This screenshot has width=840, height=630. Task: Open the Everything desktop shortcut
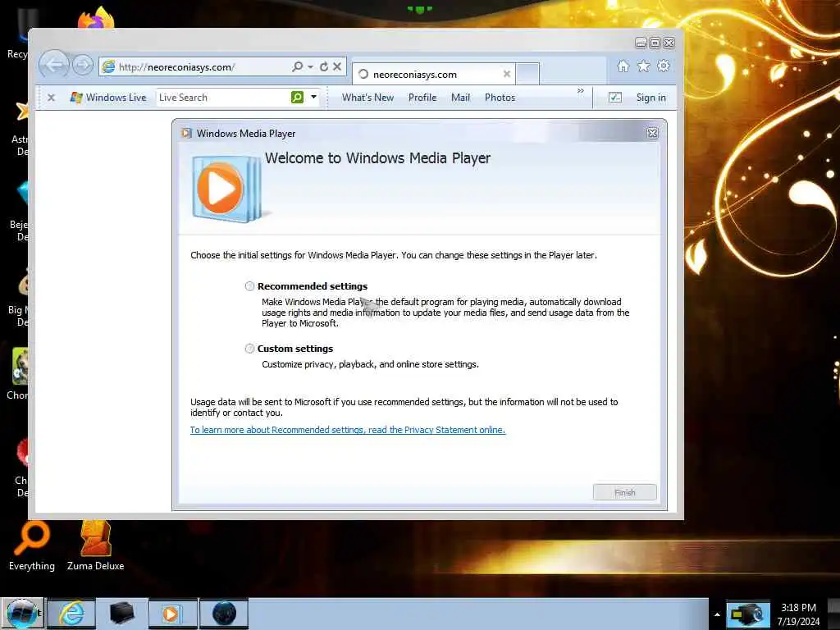pyautogui.click(x=32, y=546)
